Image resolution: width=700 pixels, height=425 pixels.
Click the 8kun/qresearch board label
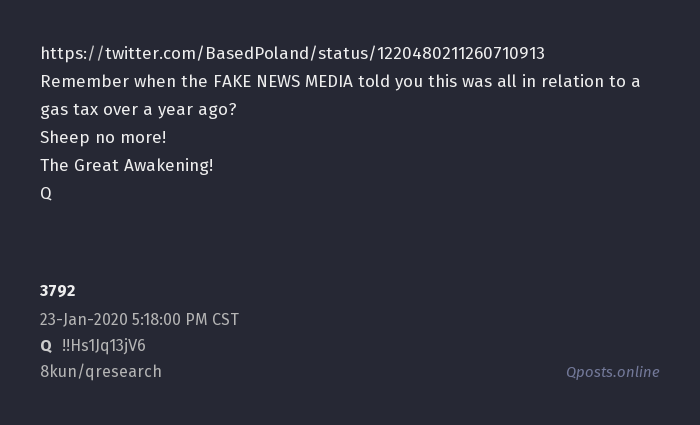click(x=101, y=372)
